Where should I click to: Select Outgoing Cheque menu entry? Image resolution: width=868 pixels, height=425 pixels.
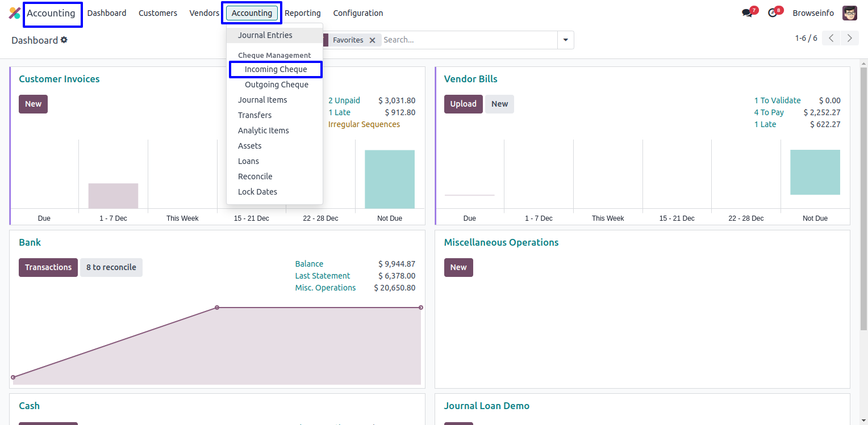tap(276, 85)
